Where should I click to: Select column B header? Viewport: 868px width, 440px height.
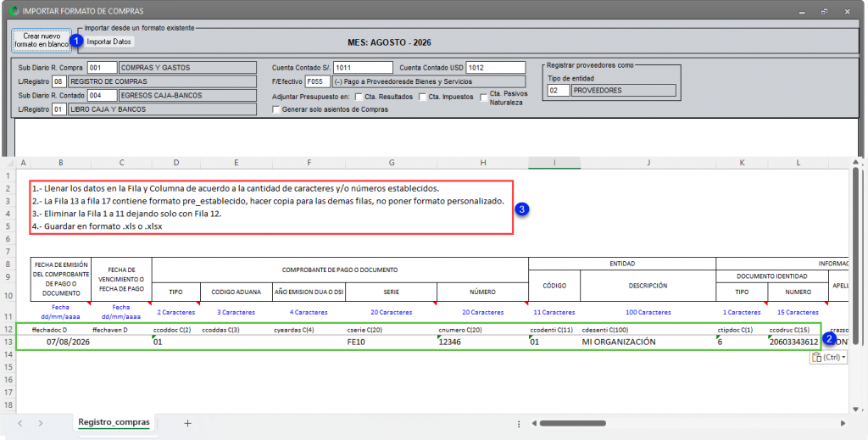tap(60, 163)
